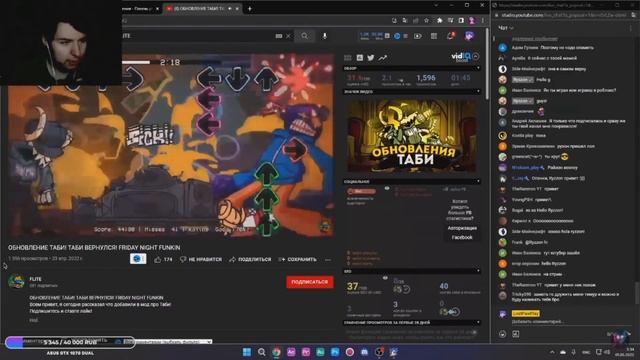This screenshot has width=640, height=360.
Task: Show hidden system tray icons chevron
Action: [552, 352]
